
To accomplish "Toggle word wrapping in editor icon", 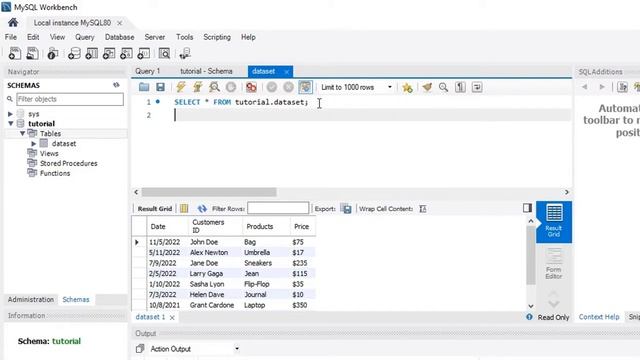I will pos(477,87).
